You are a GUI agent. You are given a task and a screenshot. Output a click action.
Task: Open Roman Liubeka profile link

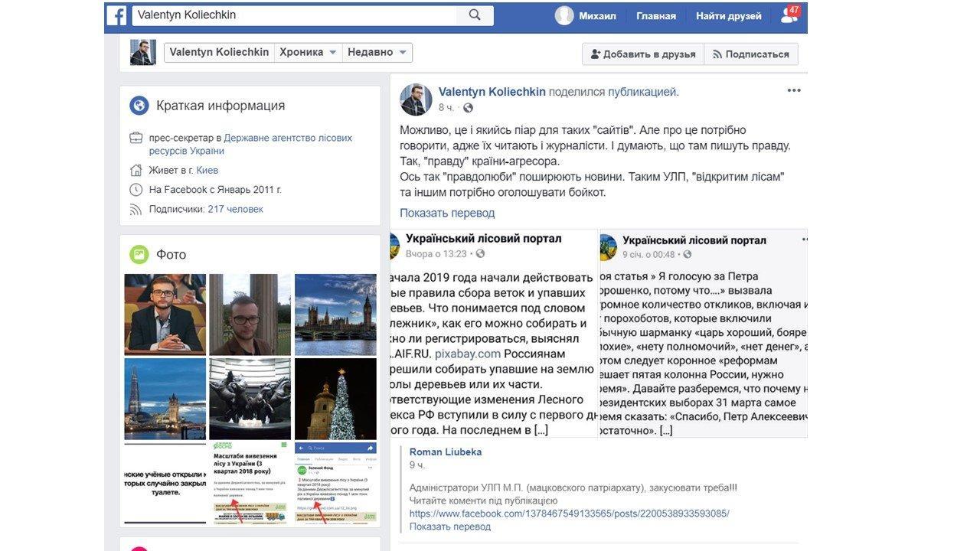[446, 452]
